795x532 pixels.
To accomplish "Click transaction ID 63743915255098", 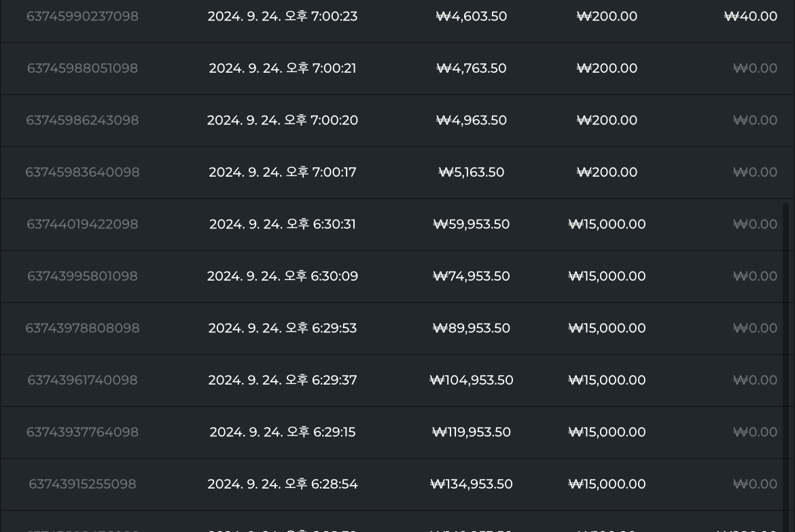I will pyautogui.click(x=82, y=484).
